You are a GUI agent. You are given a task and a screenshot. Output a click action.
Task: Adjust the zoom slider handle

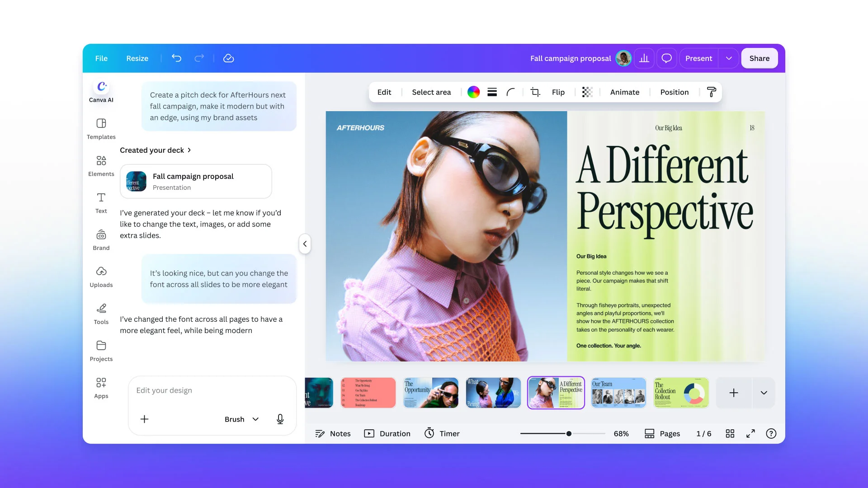[x=569, y=434]
